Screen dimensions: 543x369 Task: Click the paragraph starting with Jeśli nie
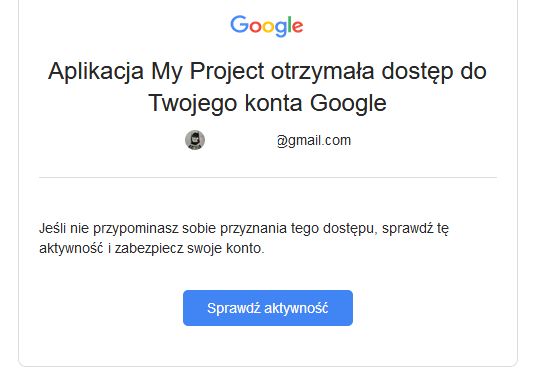click(x=244, y=238)
